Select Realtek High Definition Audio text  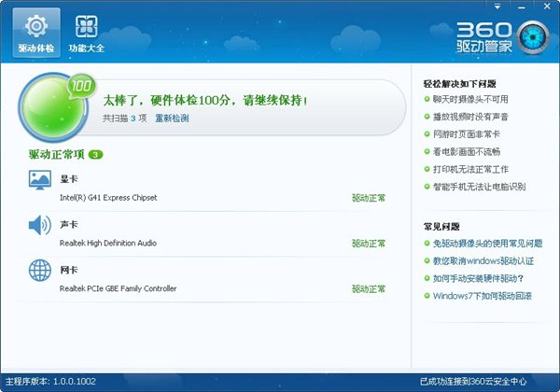pos(108,243)
